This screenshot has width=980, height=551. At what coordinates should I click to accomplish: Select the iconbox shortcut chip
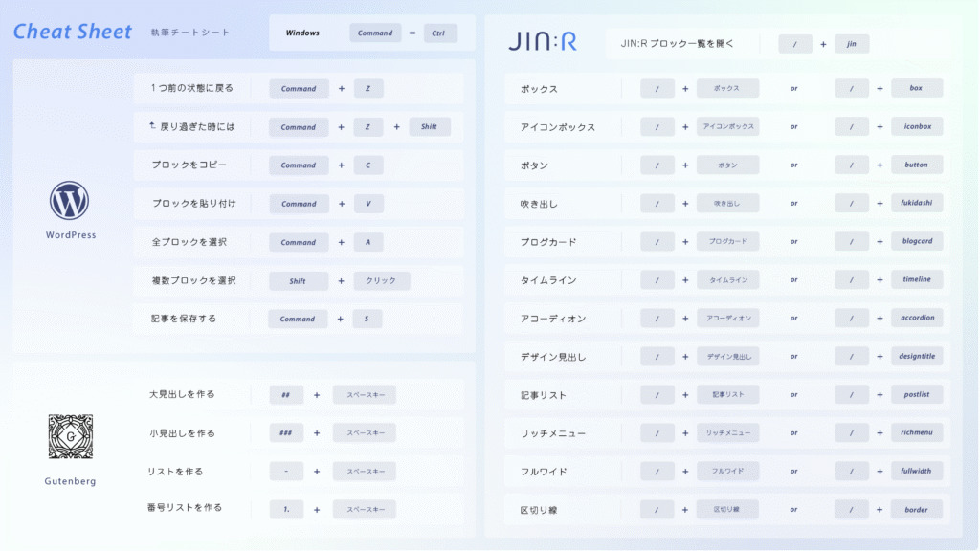coord(916,126)
